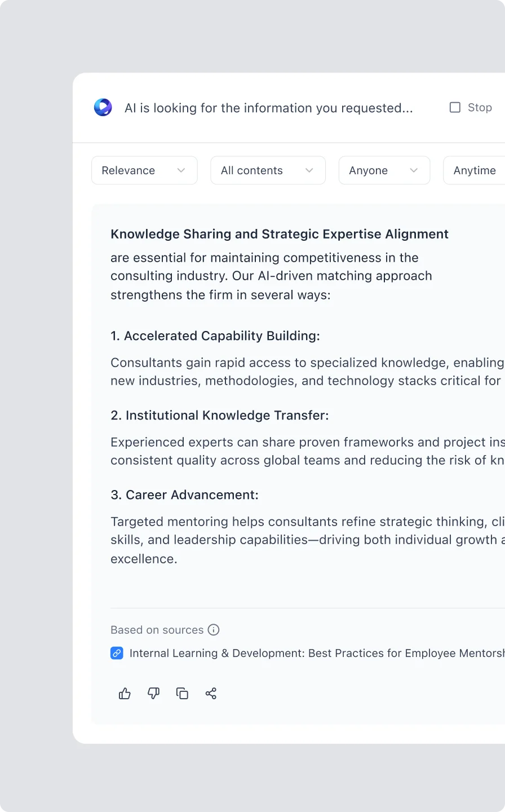
Task: Click the Knowledge Sharing and Strategic Expertise title
Action: (x=280, y=234)
